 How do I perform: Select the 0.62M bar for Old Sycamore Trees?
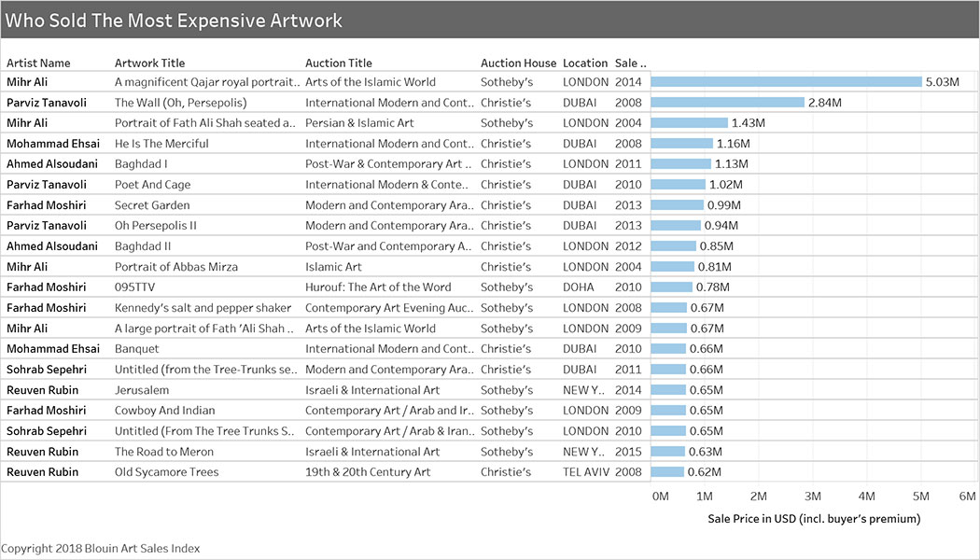pos(667,472)
